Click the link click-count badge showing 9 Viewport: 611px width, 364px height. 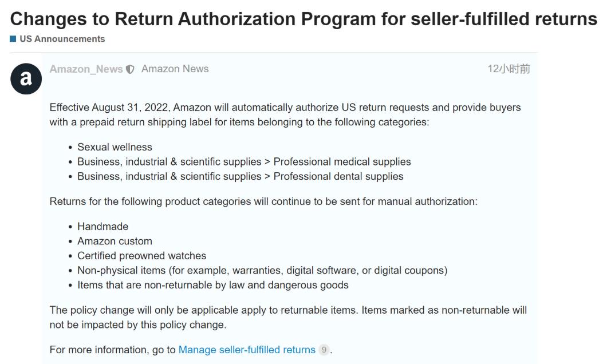click(x=324, y=350)
